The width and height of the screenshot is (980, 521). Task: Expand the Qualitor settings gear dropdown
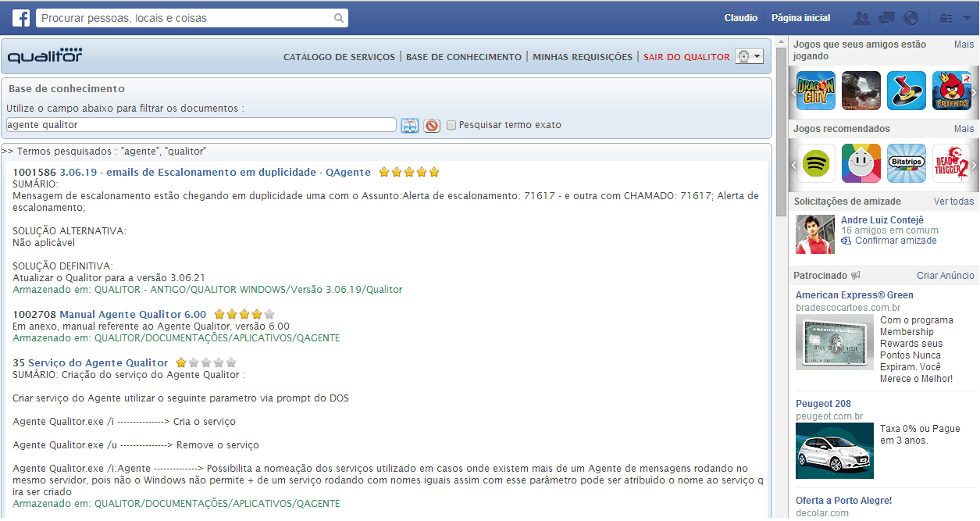(749, 56)
